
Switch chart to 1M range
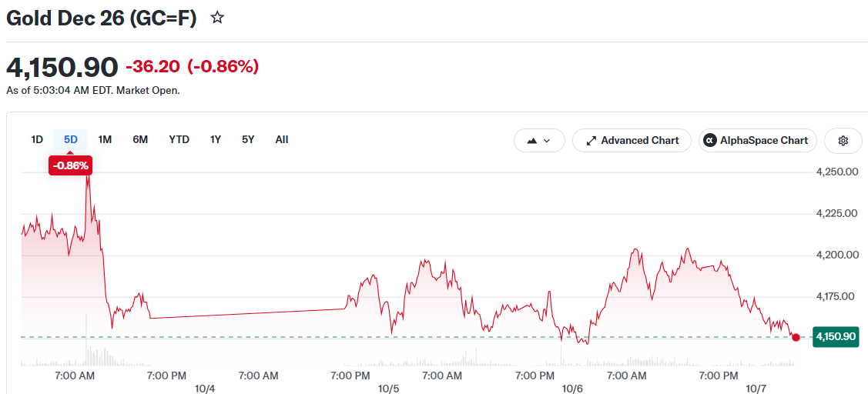(105, 139)
